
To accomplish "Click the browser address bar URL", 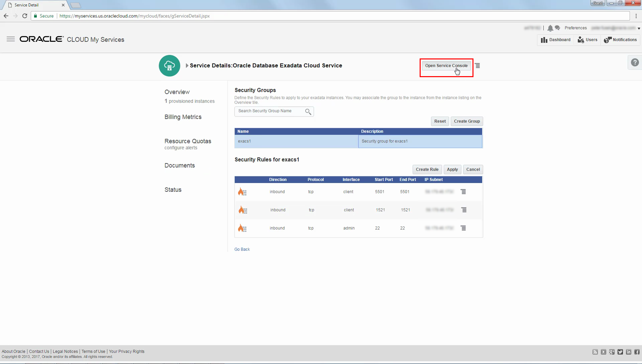I will pyautogui.click(x=134, y=16).
